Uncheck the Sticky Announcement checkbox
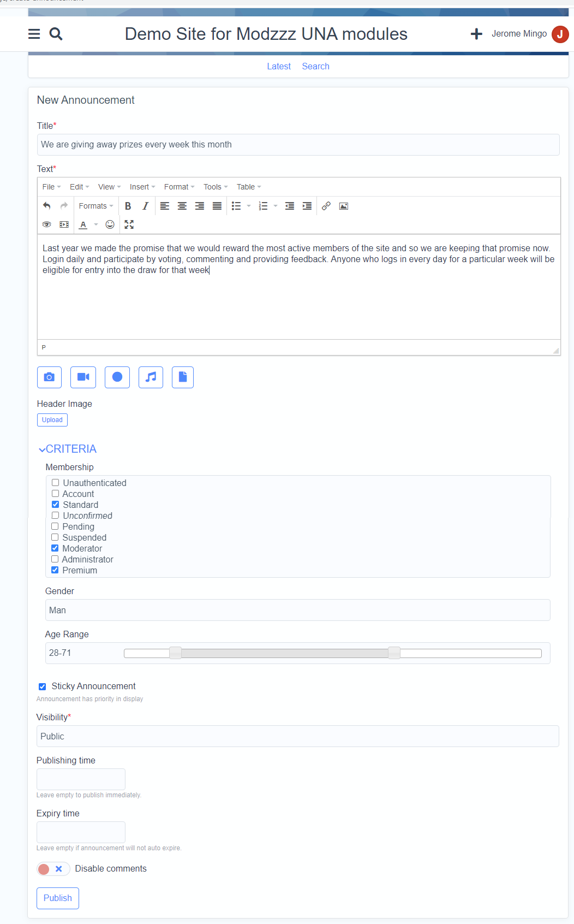Image resolution: width=574 pixels, height=924 pixels. coord(42,686)
